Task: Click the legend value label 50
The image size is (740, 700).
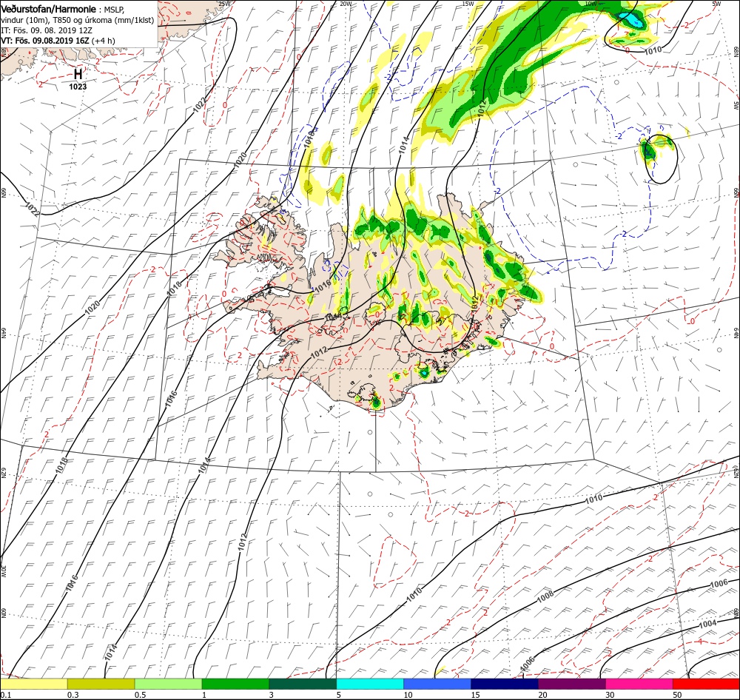Action: coord(677,694)
